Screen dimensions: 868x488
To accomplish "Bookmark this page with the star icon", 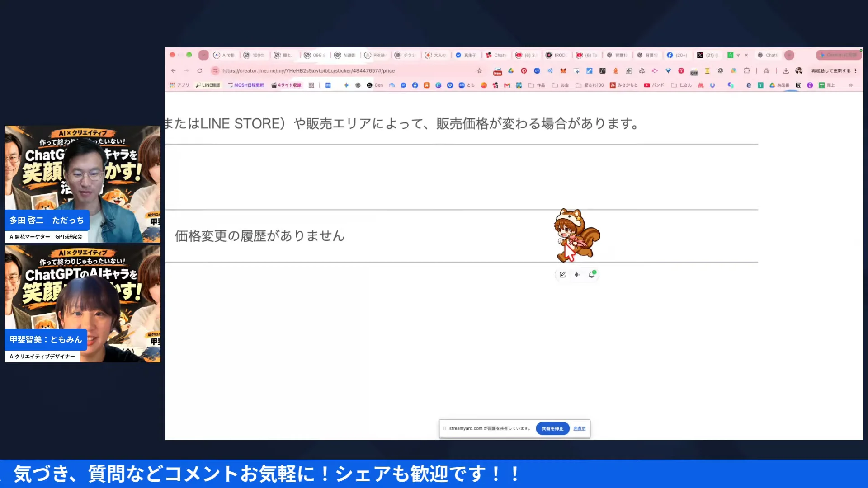I will [480, 70].
